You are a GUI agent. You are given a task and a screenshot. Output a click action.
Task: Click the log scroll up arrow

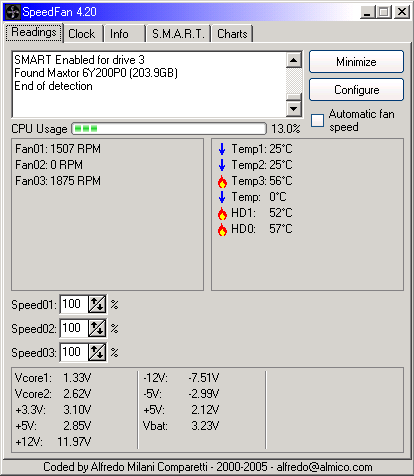coord(294,60)
